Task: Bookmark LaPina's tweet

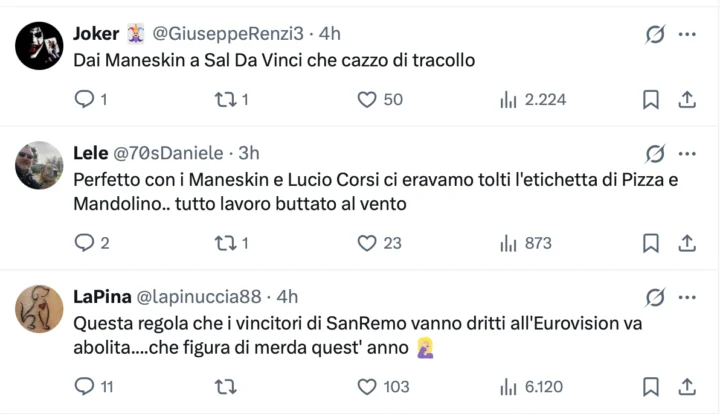Action: coord(650,386)
